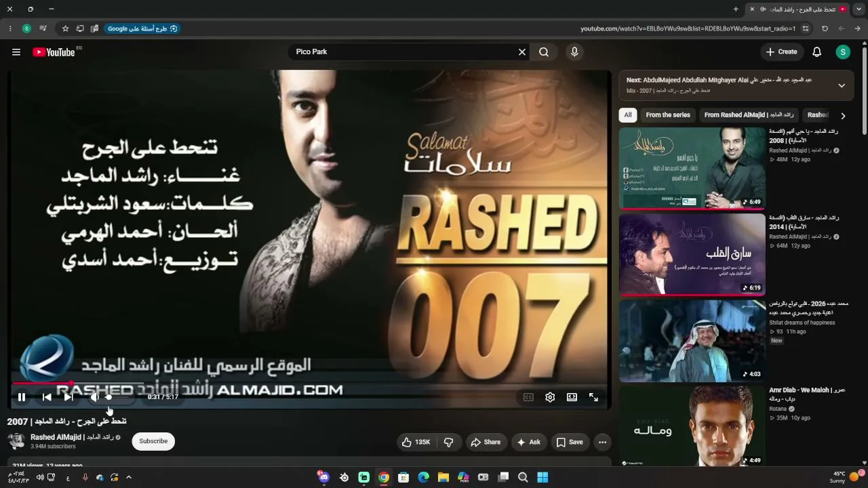This screenshot has height=488, width=868.
Task: Open Discord from the taskbar
Action: pos(324,477)
